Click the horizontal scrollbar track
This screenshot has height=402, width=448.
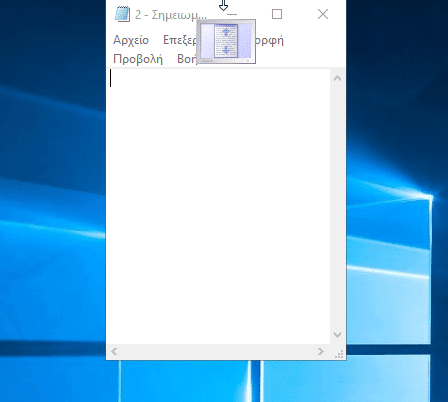(x=217, y=352)
